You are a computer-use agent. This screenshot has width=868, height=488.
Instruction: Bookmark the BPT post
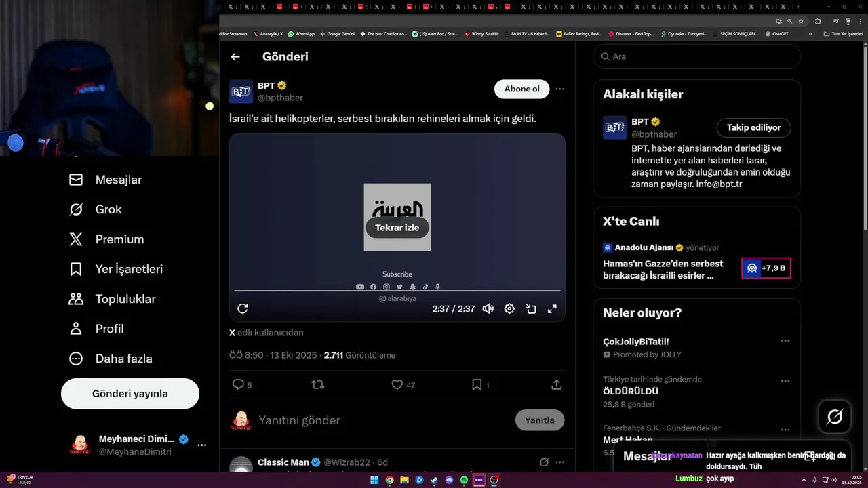pos(480,384)
